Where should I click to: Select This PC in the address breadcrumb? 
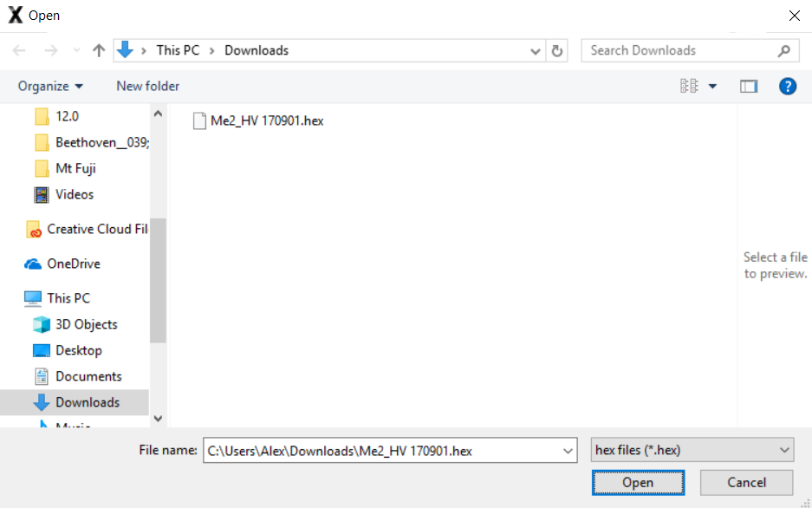[178, 50]
